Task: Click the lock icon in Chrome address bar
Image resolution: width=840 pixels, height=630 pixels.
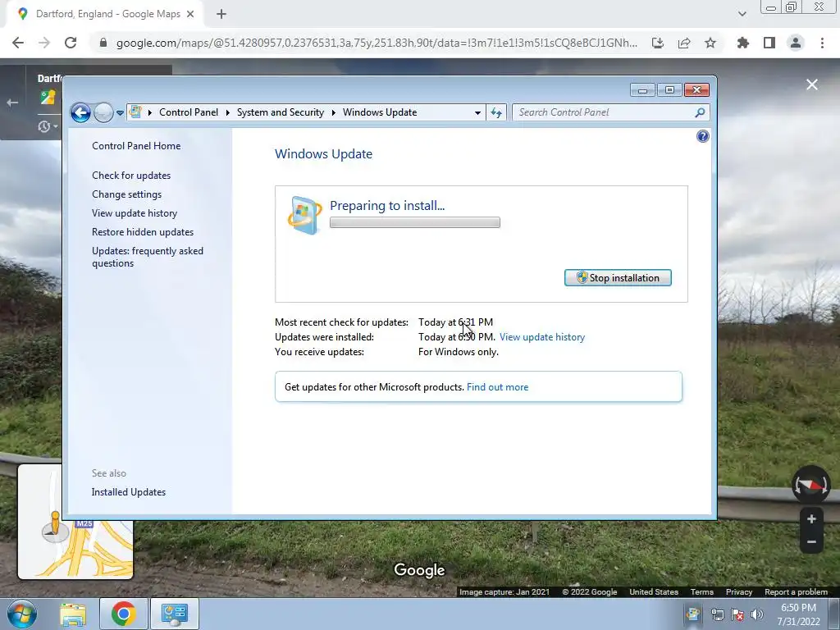Action: pyautogui.click(x=103, y=43)
